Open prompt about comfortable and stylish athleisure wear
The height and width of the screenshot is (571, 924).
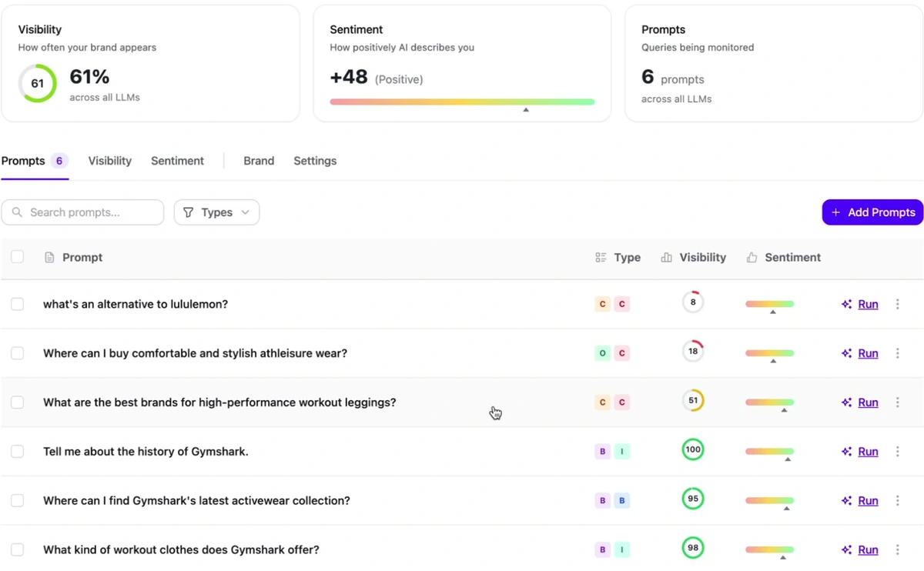point(195,353)
